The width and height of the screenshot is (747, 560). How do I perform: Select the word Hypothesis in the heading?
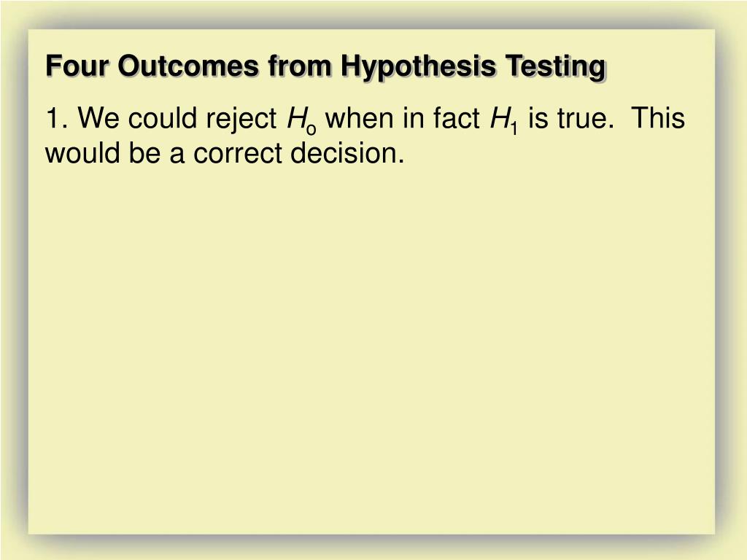(418, 66)
